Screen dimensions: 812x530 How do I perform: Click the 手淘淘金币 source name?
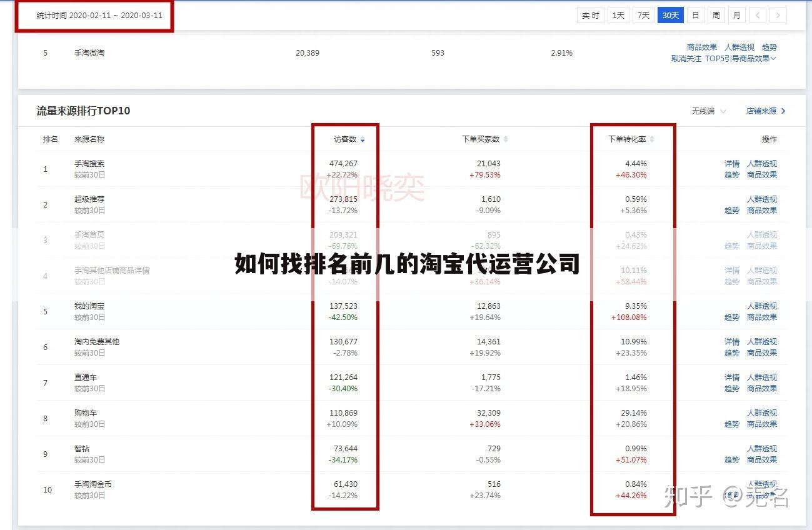click(93, 484)
